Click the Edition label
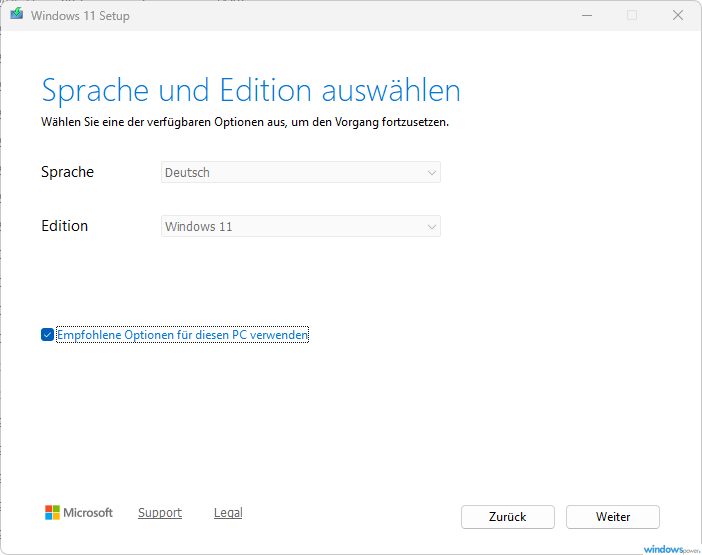The image size is (702, 555). pyautogui.click(x=64, y=226)
